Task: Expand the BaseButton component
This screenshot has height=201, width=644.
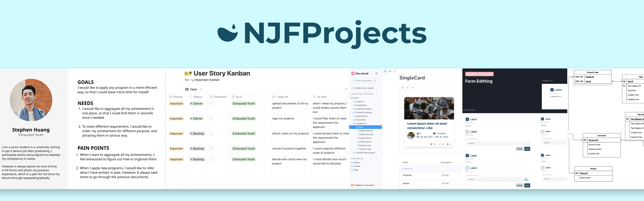Action: point(360,105)
